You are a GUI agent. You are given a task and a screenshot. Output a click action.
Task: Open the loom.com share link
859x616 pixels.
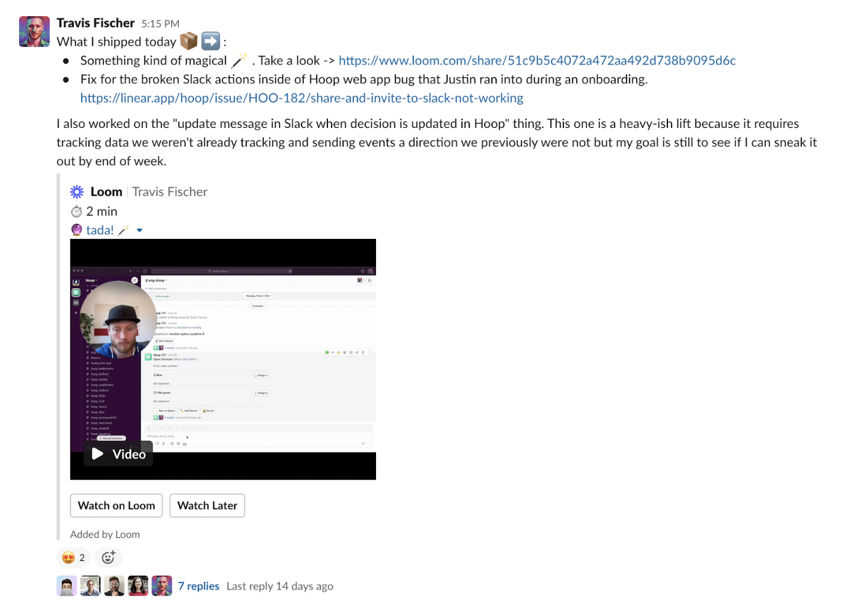[537, 61]
